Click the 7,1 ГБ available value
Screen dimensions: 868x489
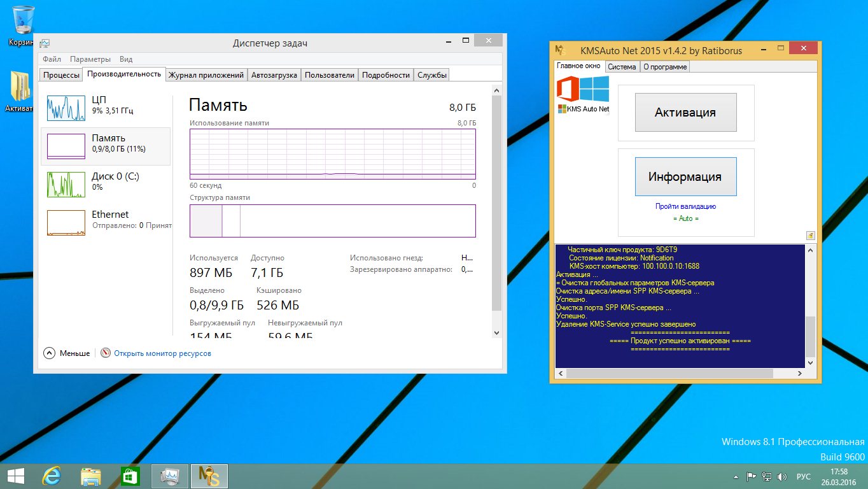[267, 273]
